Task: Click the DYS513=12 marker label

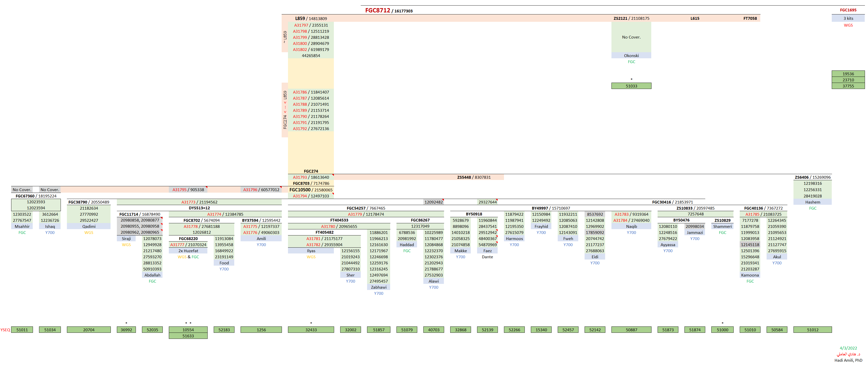Action: tap(199, 208)
